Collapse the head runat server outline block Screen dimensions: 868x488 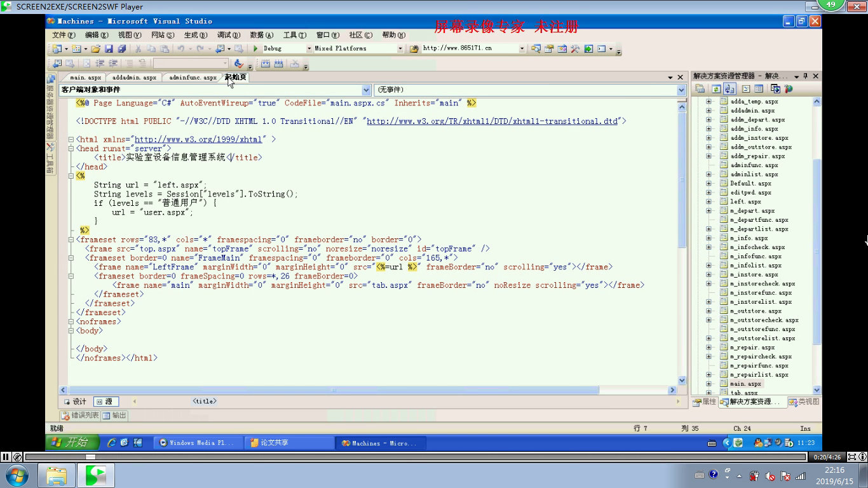point(71,148)
